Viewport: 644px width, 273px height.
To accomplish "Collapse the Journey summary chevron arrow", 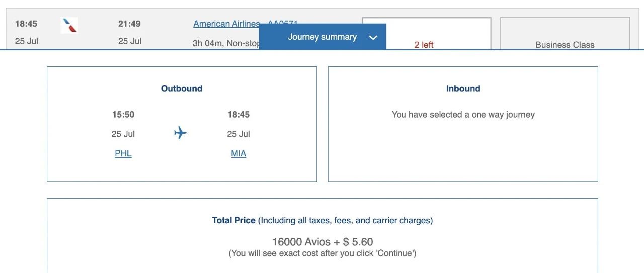I will pos(373,38).
